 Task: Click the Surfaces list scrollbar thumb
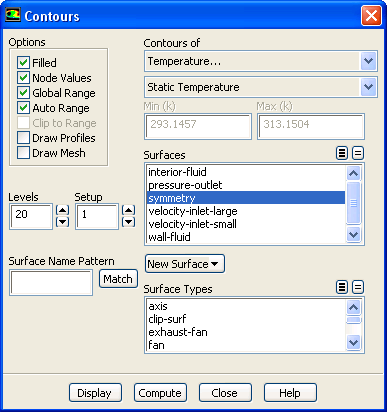pyautogui.click(x=353, y=203)
